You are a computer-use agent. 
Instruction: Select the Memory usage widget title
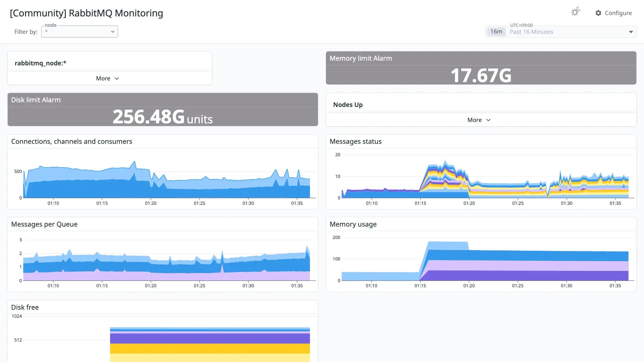pyautogui.click(x=353, y=224)
